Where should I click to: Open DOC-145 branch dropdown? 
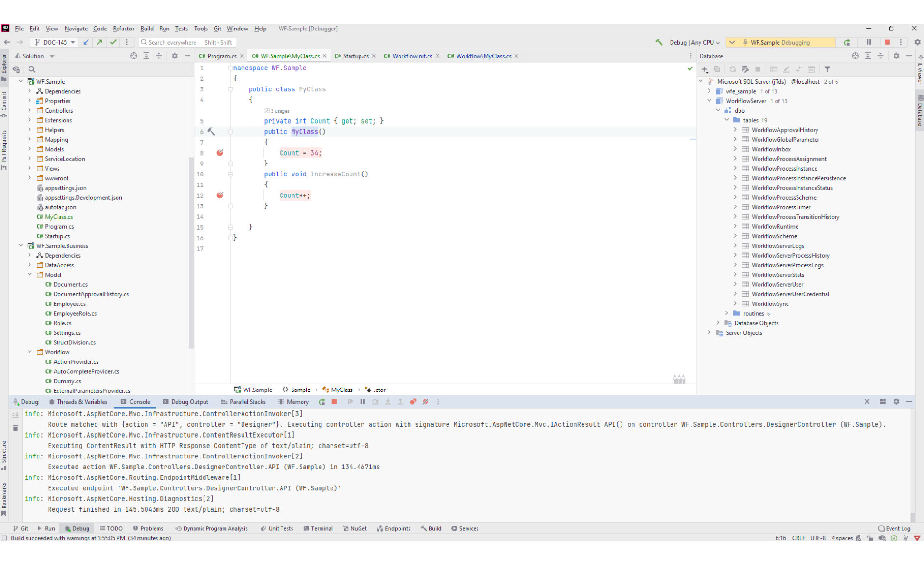(x=55, y=42)
